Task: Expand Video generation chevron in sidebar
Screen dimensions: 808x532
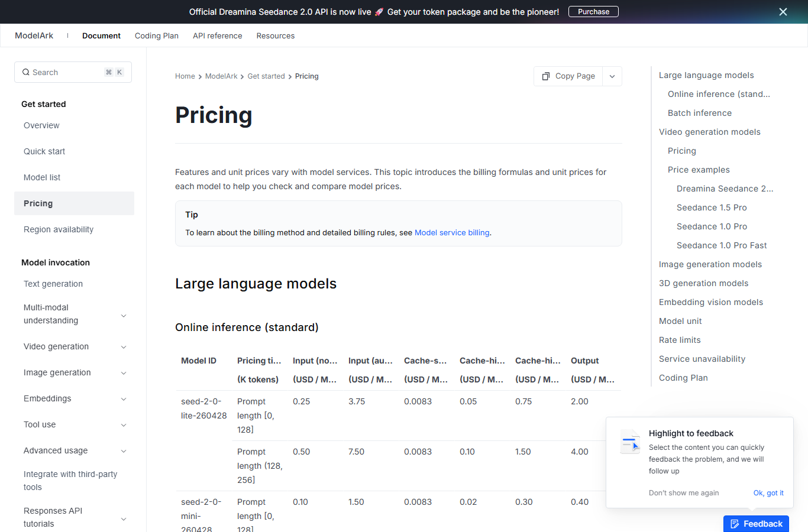Action: [x=124, y=347]
